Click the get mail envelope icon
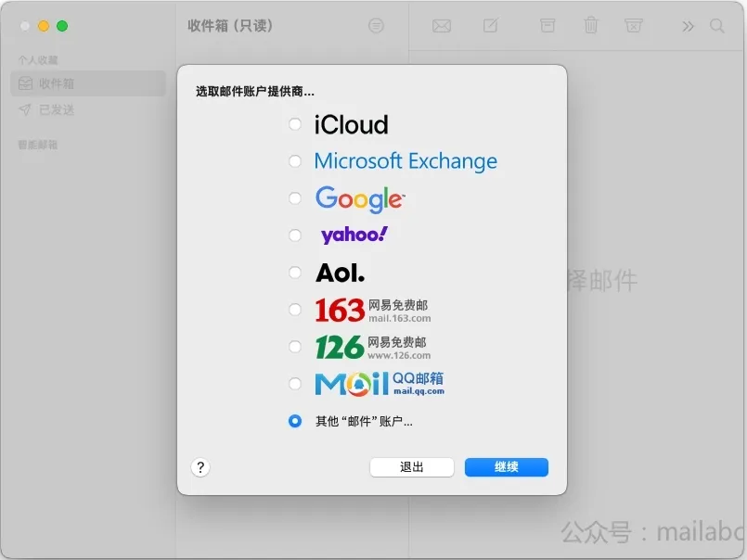 coord(442,26)
